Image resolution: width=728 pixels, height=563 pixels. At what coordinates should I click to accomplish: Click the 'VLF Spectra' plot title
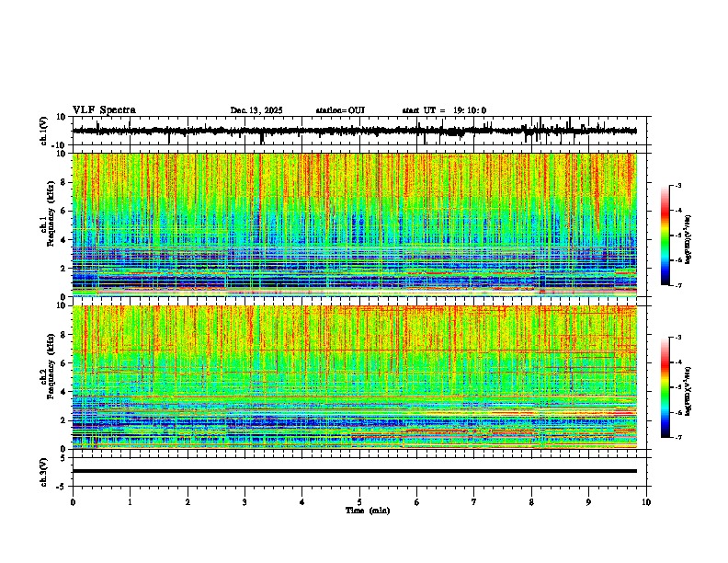[x=104, y=110]
